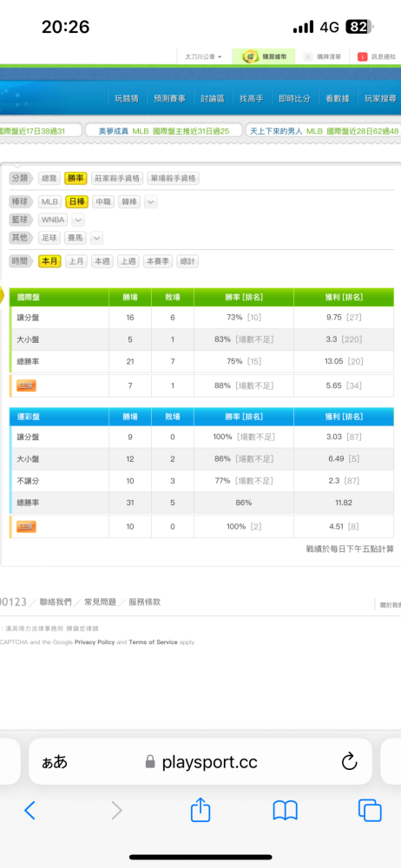Screen dimensions: 401x868
Task: Open the Terms of Service link
Action: (154, 642)
